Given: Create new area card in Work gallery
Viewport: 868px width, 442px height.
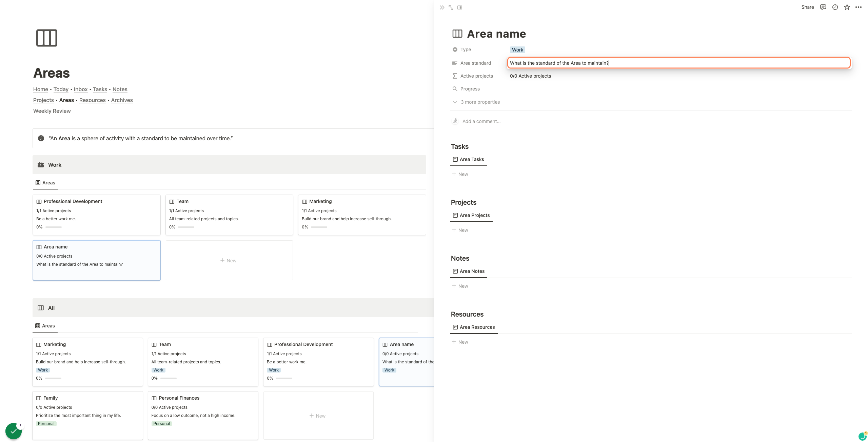Looking at the screenshot, I should point(229,260).
